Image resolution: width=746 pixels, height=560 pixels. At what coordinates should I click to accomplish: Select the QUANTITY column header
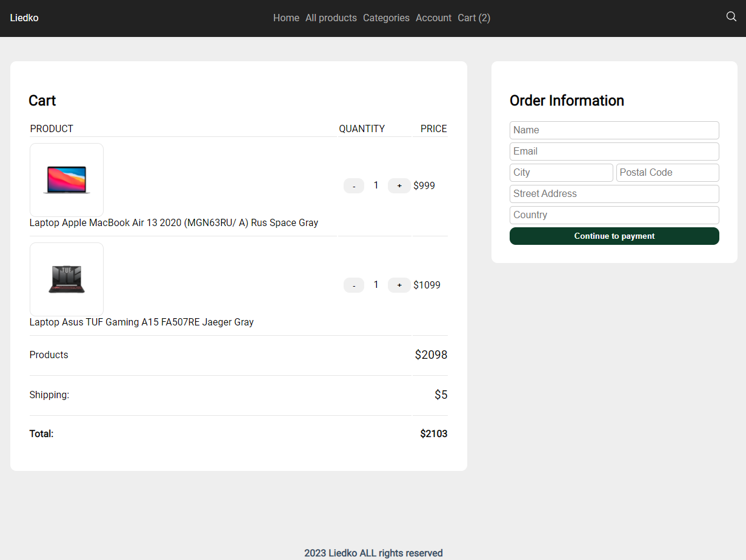pos(362,129)
